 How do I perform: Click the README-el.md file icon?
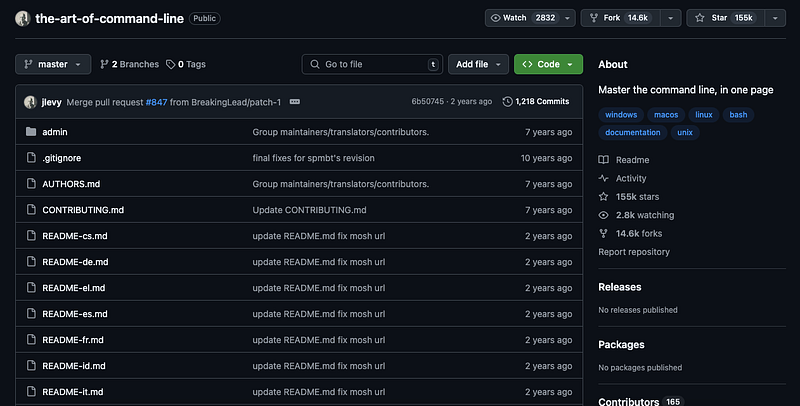pos(31,288)
